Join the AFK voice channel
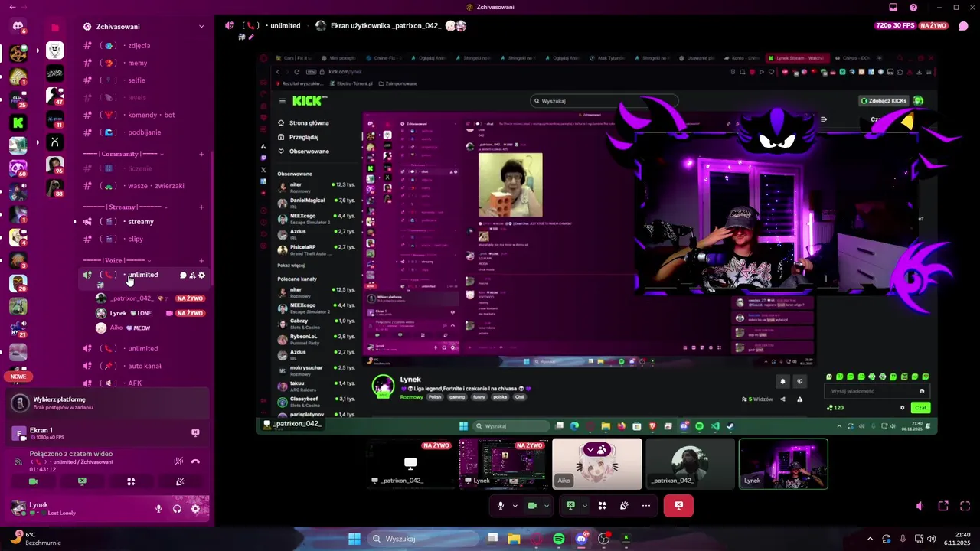The width and height of the screenshot is (980, 551). (x=144, y=383)
